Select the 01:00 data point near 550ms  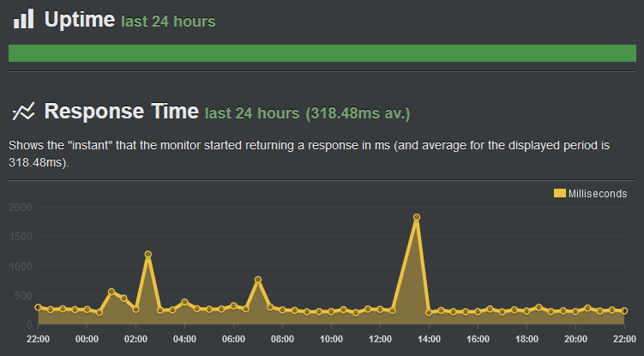pos(111,292)
